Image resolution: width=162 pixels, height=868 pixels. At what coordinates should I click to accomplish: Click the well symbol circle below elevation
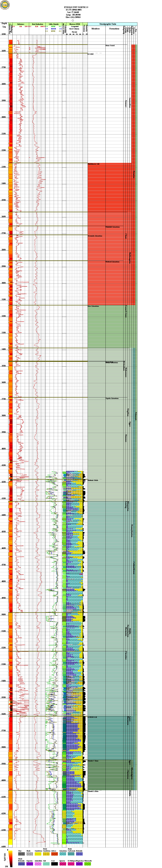pyautogui.click(x=73, y=20)
